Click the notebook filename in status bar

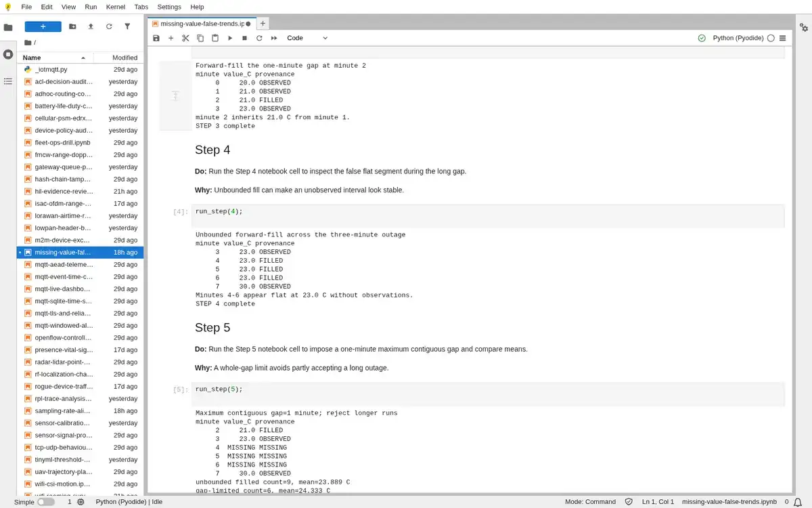click(730, 502)
